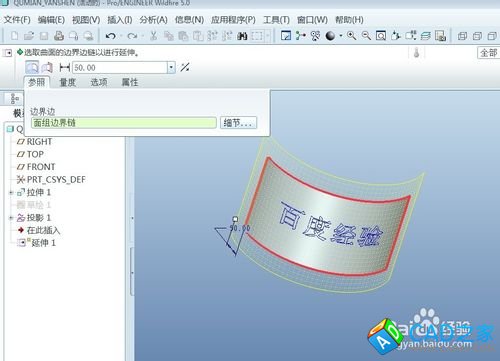500x361 pixels.
Task: Click the Refit zoom icon
Action: (x=381, y=35)
